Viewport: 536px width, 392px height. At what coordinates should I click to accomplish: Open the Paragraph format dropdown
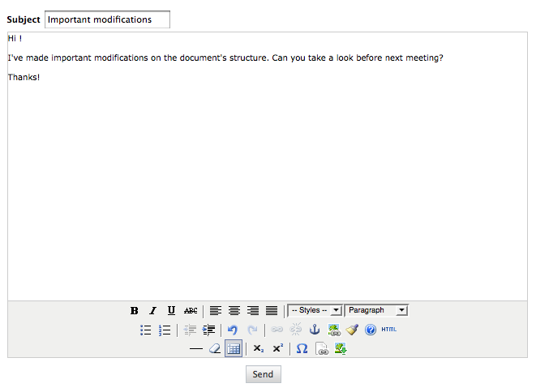tap(376, 310)
